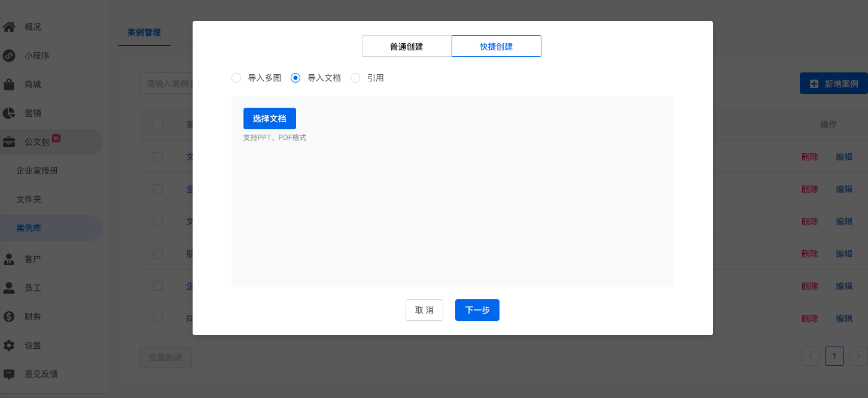Click 编辑 in the third table row

(844, 221)
